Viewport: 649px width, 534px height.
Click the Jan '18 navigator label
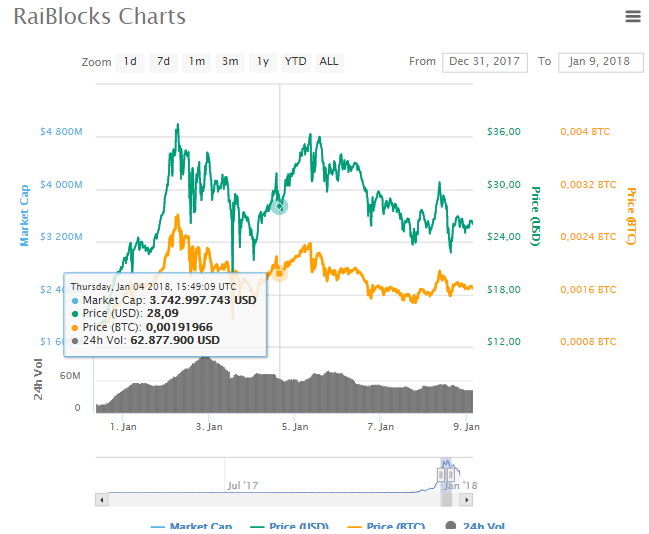pos(461,485)
